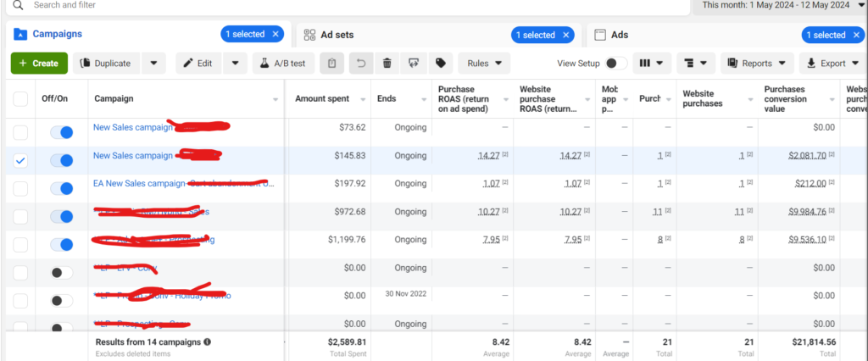
Task: Click the A/B test button
Action: click(x=284, y=63)
